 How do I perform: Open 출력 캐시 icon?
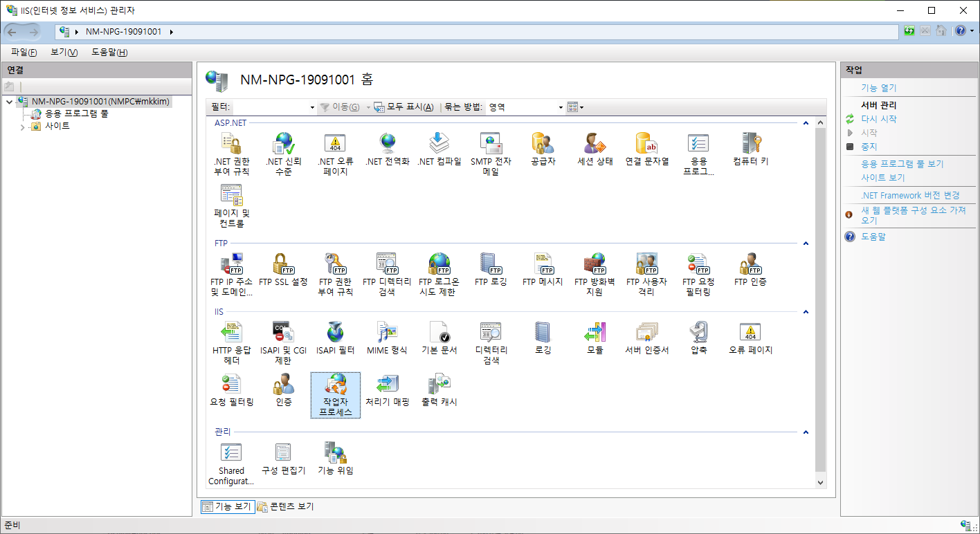[x=439, y=391]
